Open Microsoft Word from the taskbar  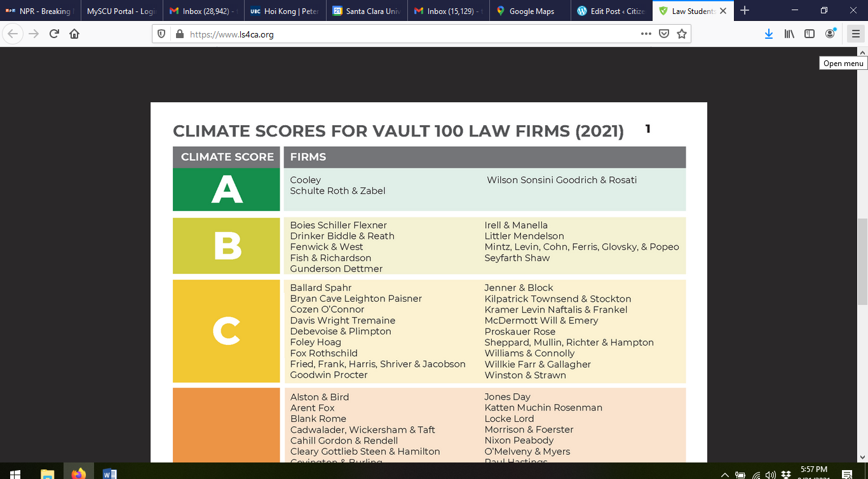click(109, 473)
